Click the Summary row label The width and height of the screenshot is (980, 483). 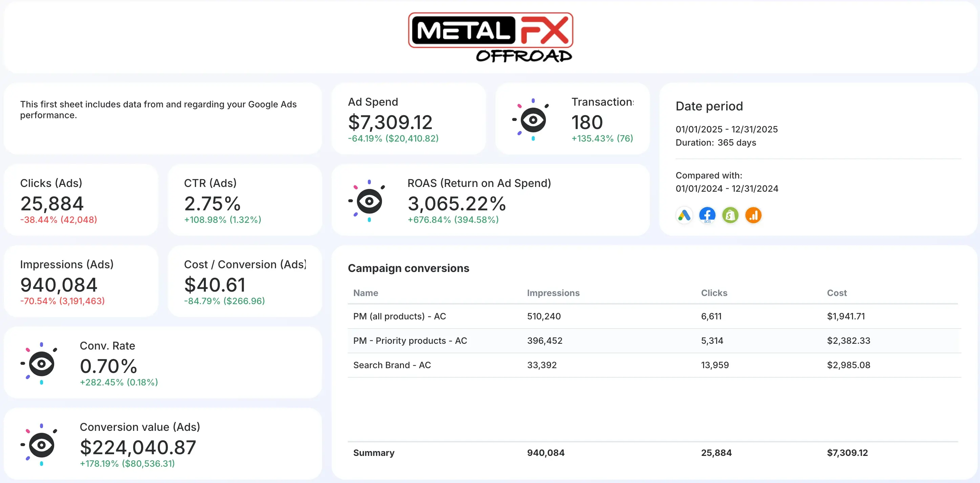point(374,453)
